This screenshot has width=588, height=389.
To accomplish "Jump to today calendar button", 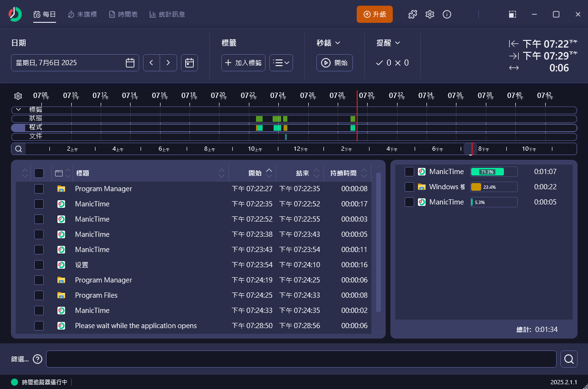I will coord(190,63).
